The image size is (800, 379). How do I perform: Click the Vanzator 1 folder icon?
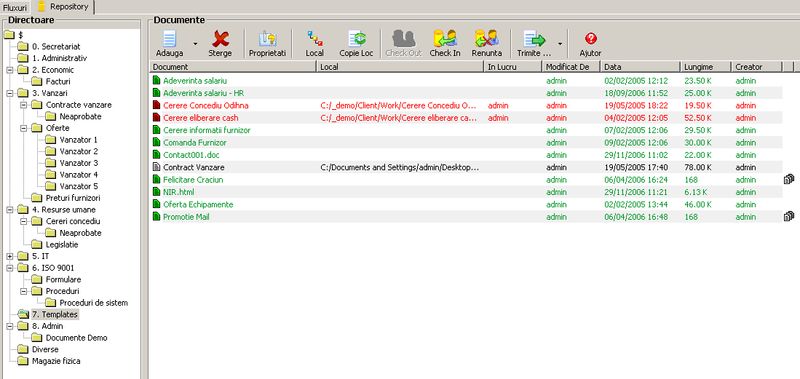51,140
